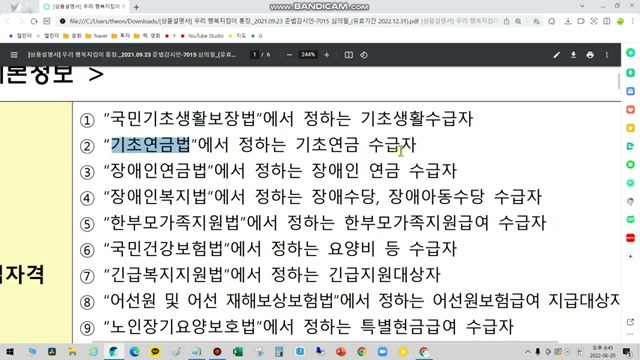The width and height of the screenshot is (640, 360).
Task: Open browser downloads icon
Action: pos(568,21)
